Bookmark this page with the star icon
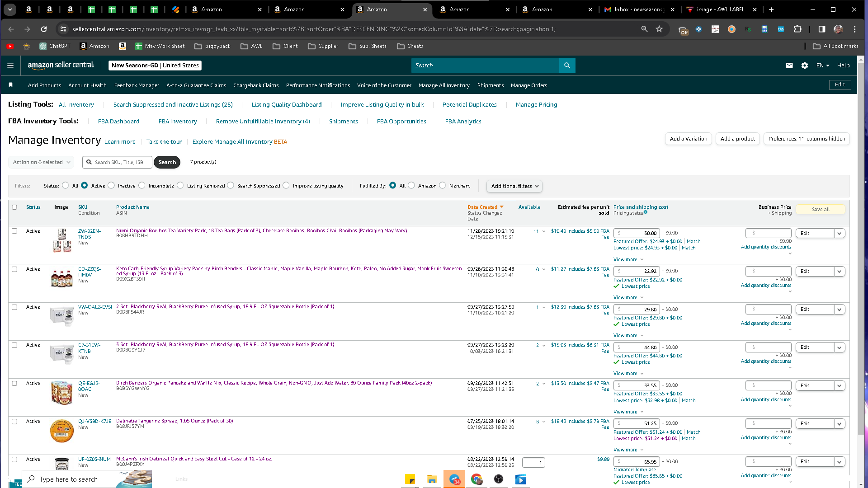The height and width of the screenshot is (488, 868). (x=659, y=29)
